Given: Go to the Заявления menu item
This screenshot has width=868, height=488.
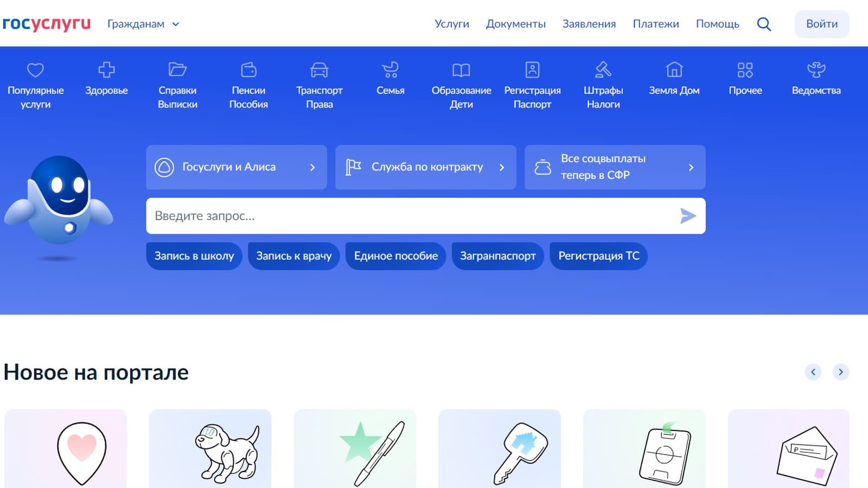Looking at the screenshot, I should coord(589,24).
